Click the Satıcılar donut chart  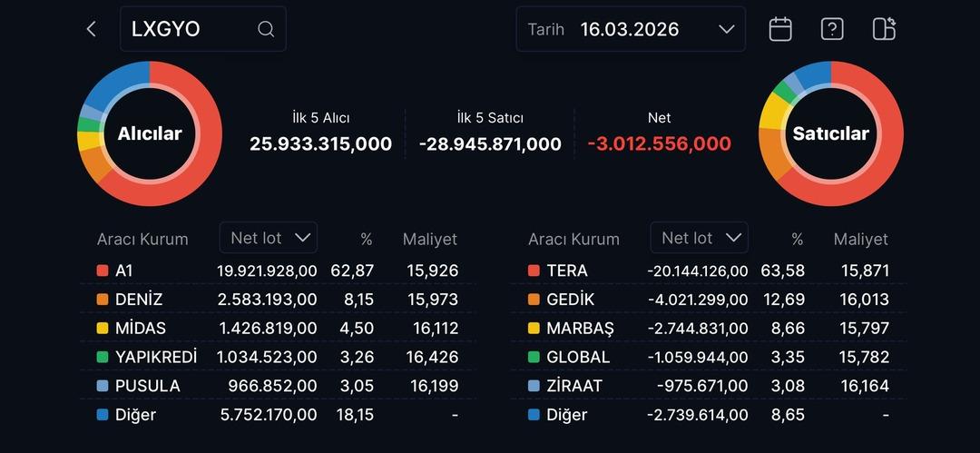coord(830,133)
